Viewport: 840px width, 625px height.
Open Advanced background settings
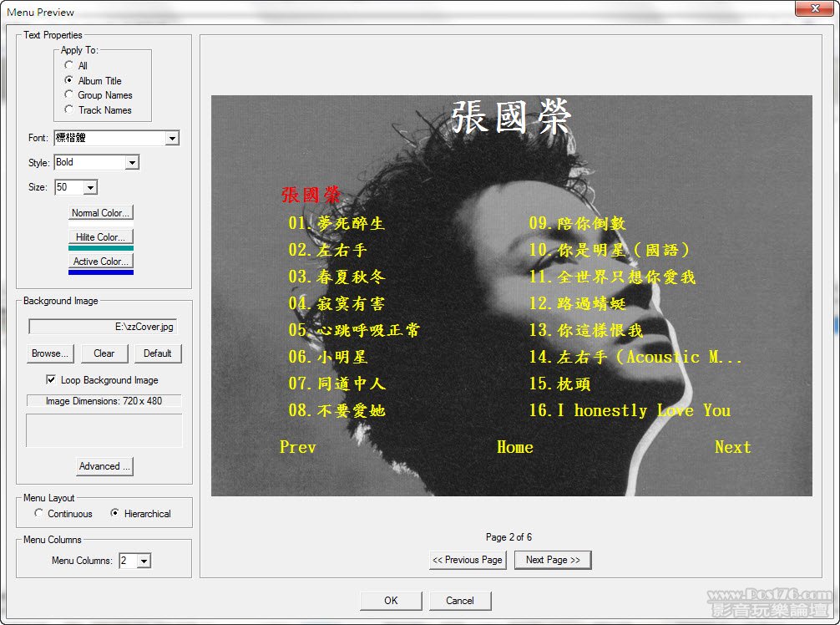(x=104, y=466)
